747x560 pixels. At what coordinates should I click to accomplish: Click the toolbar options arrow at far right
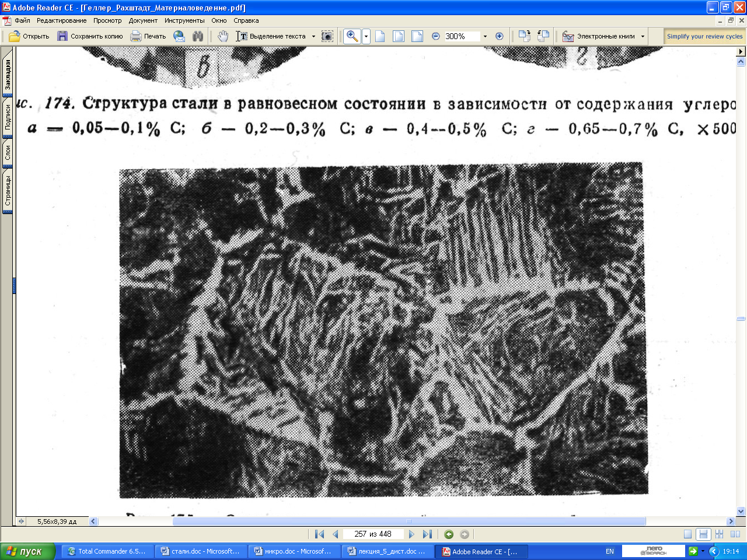pos(741,51)
